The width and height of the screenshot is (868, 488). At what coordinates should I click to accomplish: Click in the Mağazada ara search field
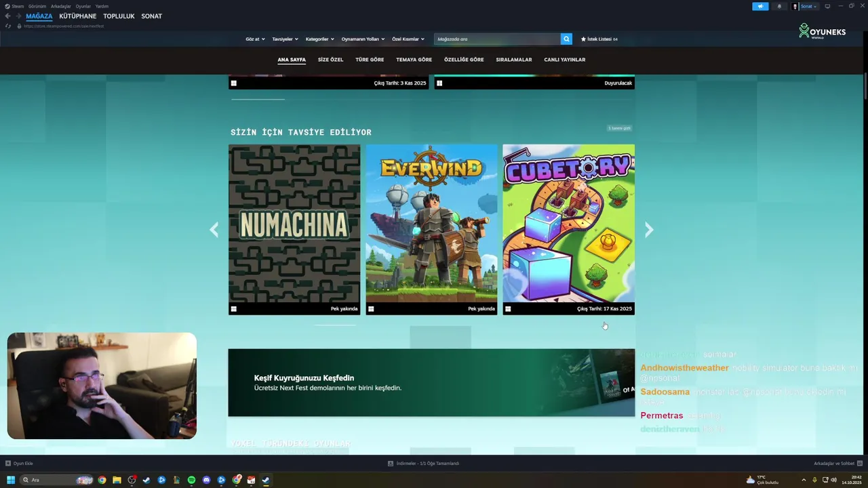coord(497,39)
